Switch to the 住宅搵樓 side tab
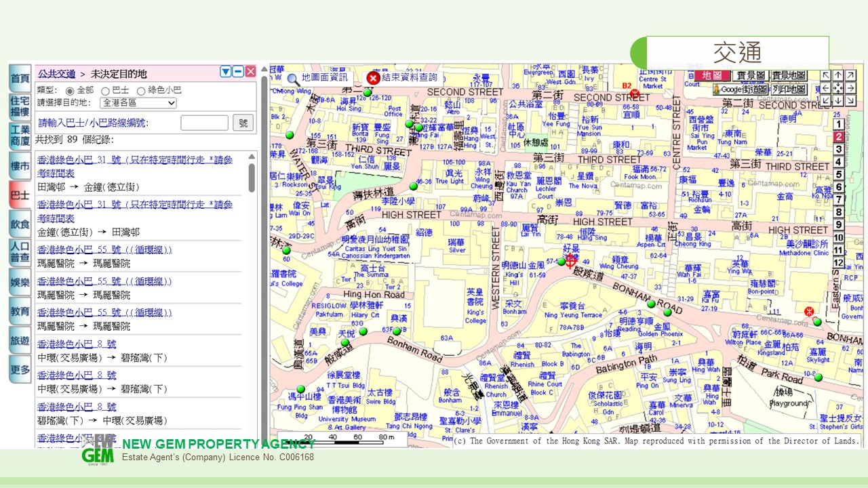The image size is (868, 488). coord(20,107)
